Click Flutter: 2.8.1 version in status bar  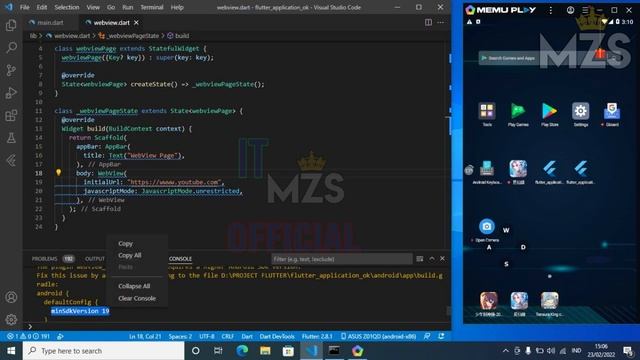click(317, 336)
